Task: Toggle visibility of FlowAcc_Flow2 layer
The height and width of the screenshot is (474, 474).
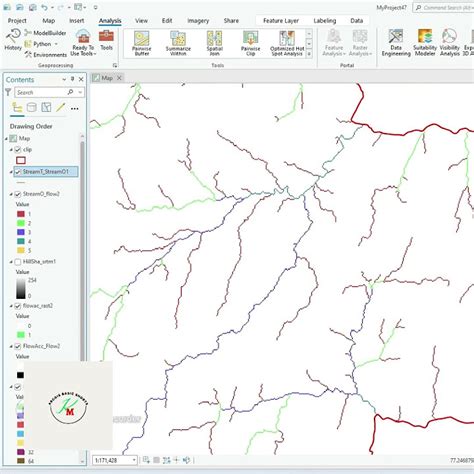Action: point(18,346)
